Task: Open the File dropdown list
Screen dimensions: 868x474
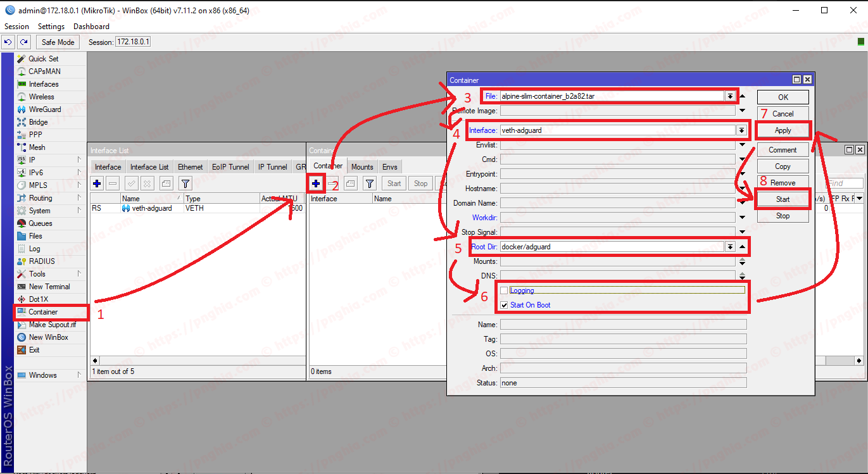Action: point(730,96)
